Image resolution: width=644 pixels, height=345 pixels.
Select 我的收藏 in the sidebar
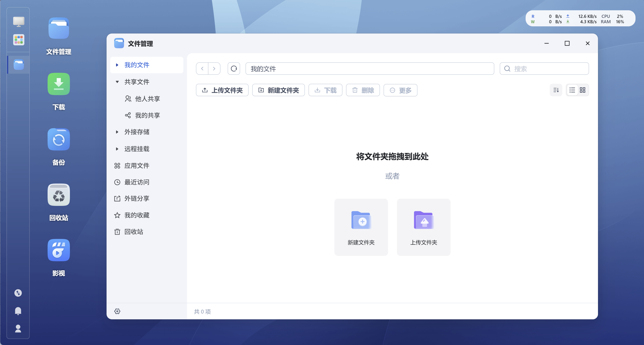pos(136,215)
